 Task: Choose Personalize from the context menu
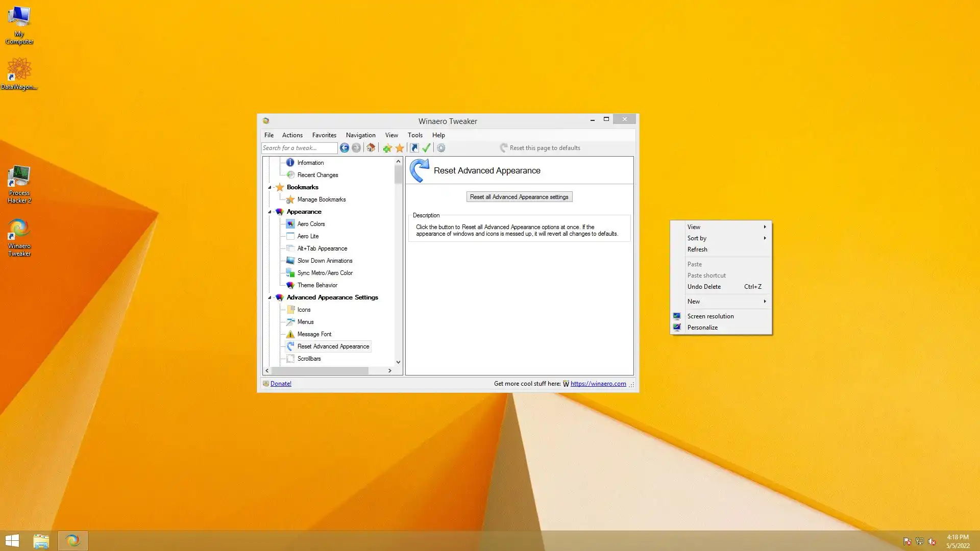pyautogui.click(x=702, y=328)
